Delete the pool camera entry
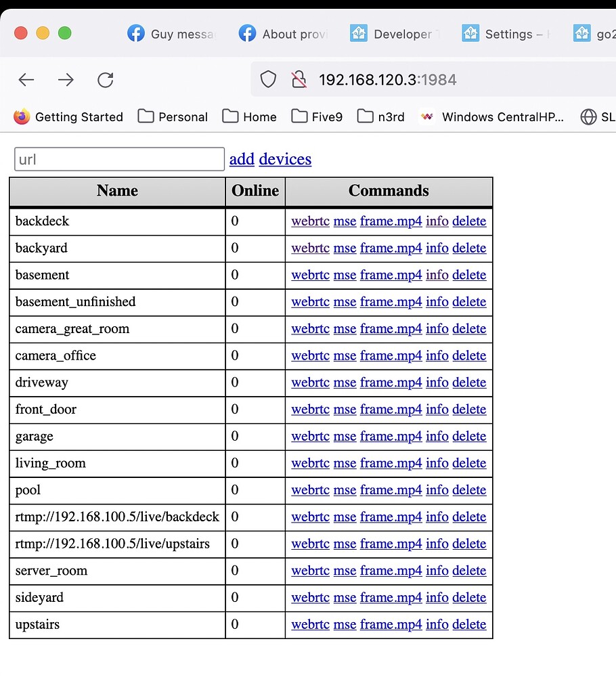This screenshot has width=616, height=677. click(x=469, y=489)
